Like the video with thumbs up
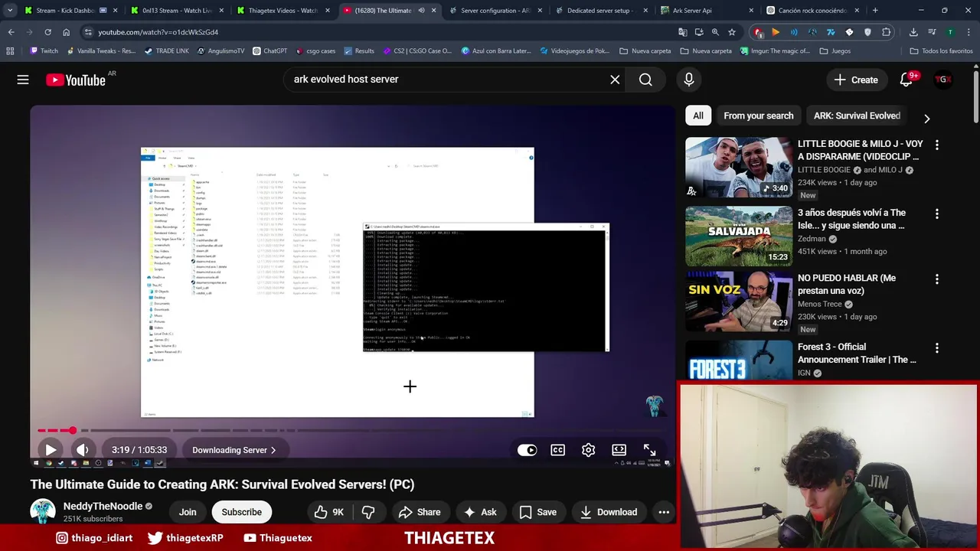 [x=329, y=512]
